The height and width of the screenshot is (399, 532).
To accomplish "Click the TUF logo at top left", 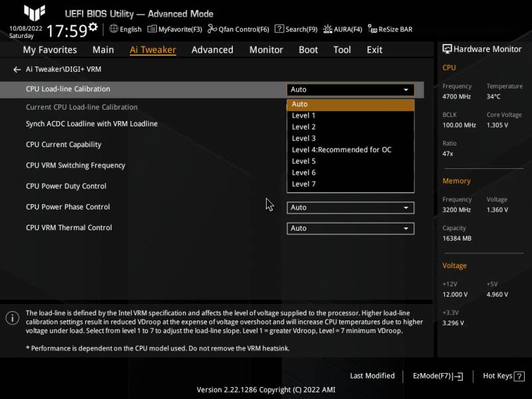I will click(35, 13).
